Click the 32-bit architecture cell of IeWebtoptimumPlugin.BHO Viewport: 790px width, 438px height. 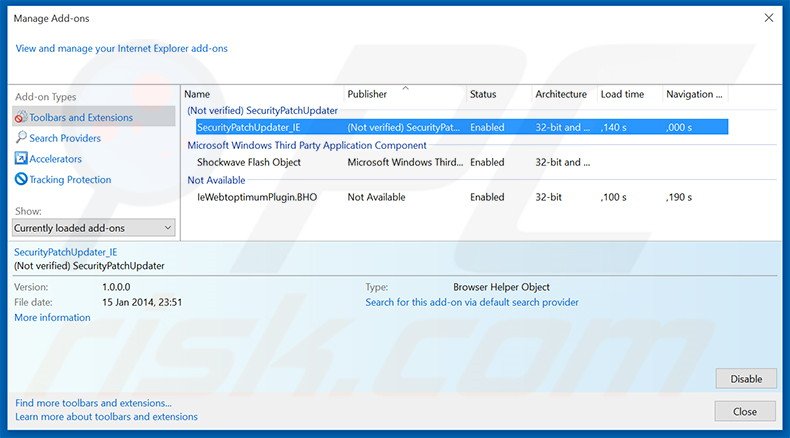click(x=548, y=197)
